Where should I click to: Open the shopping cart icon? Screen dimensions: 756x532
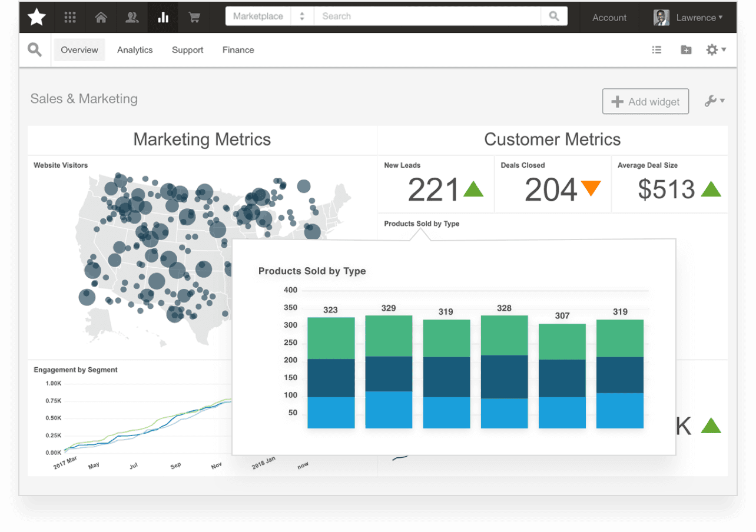194,17
